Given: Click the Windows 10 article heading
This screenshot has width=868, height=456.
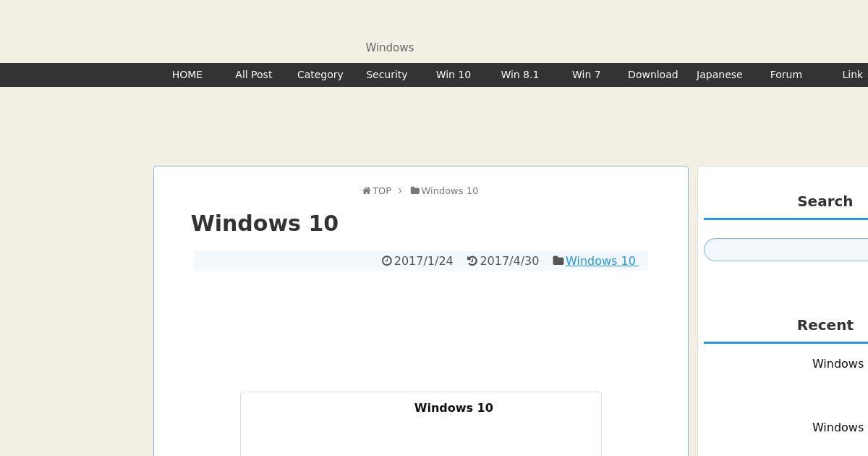Looking at the screenshot, I should (x=265, y=223).
